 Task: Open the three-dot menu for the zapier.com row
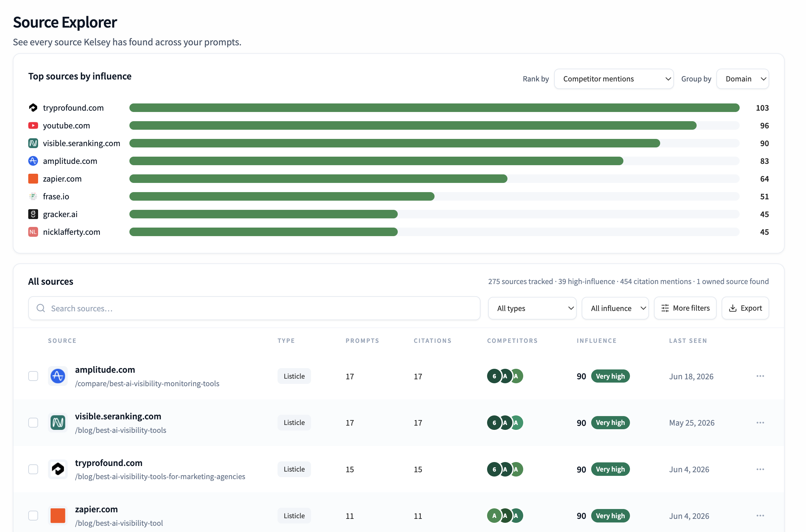click(x=760, y=516)
